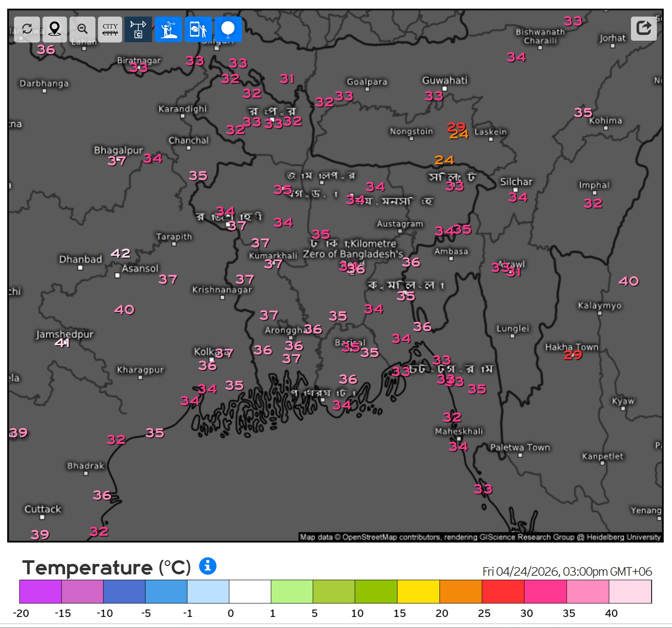Click the 42 reading near Dhanbad
Image resolution: width=672 pixels, height=628 pixels.
[x=120, y=253]
